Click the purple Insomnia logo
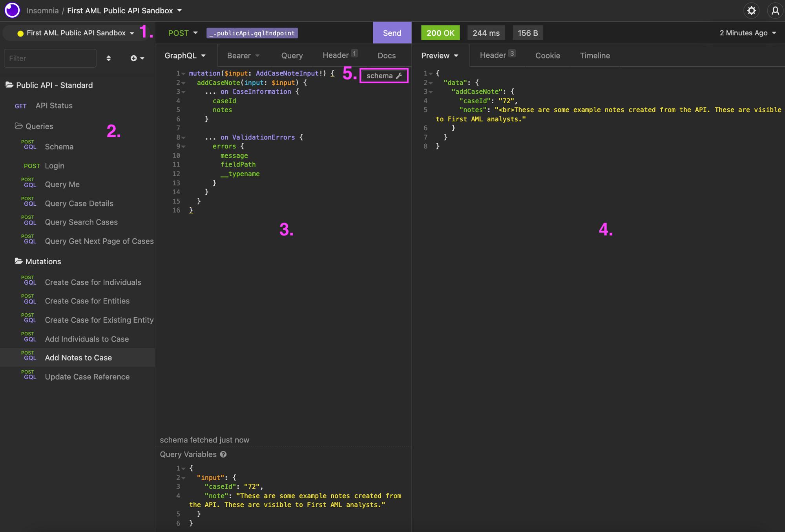 click(12, 10)
